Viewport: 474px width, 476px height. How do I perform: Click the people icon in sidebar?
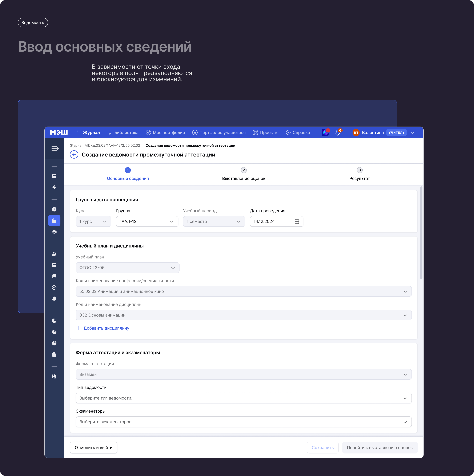[54, 254]
